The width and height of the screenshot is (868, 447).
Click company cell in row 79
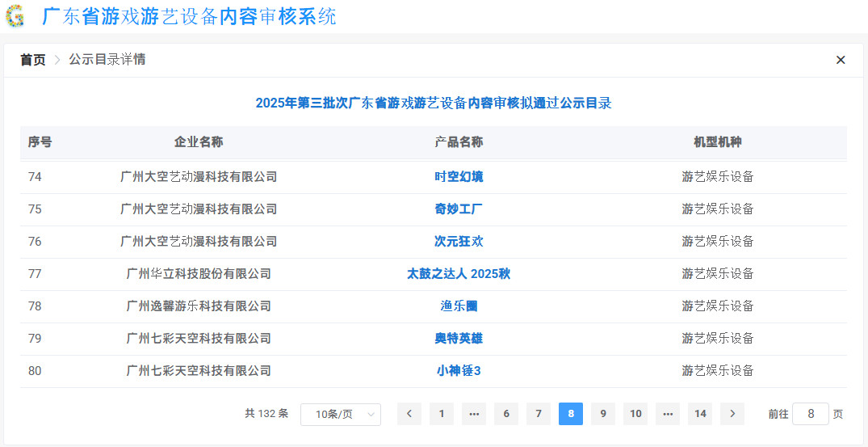pyautogui.click(x=199, y=338)
